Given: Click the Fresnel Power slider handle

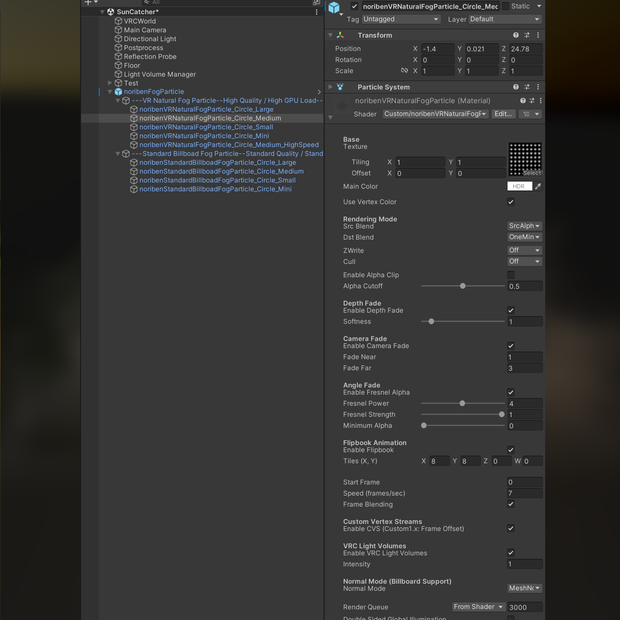Looking at the screenshot, I should [x=462, y=403].
